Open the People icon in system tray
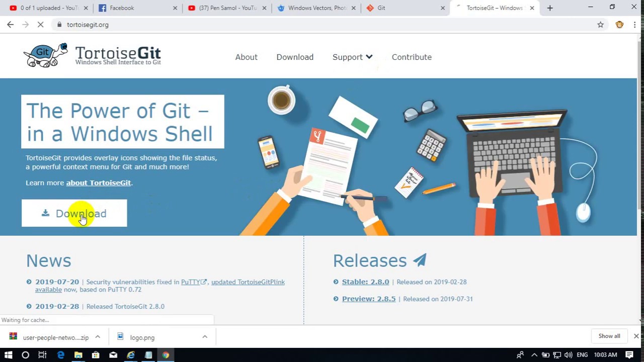This screenshot has width=644, height=362. tap(520, 355)
